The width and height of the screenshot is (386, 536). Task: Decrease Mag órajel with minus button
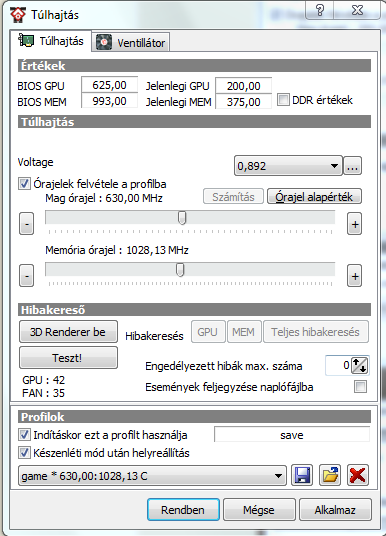[27, 224]
